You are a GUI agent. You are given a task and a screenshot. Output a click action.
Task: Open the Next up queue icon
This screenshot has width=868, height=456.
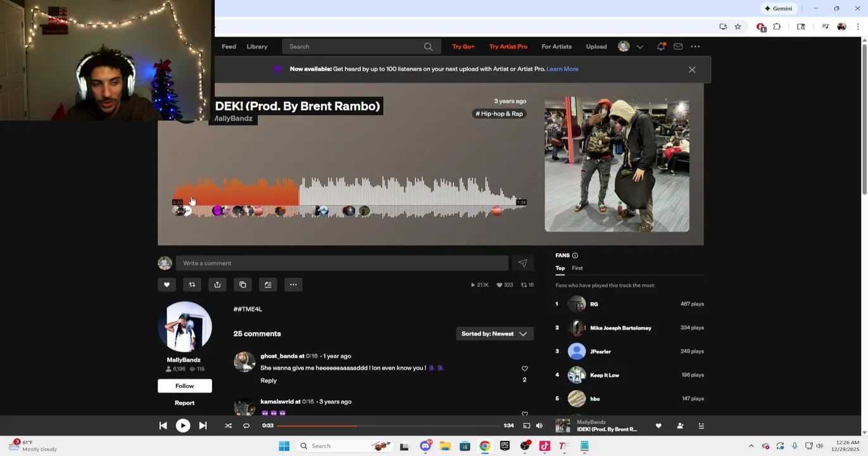click(701, 426)
